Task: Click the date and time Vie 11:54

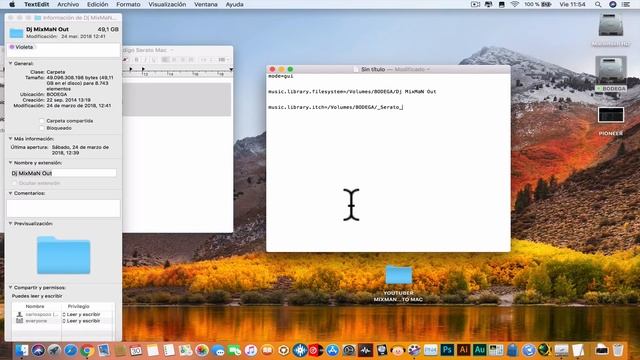Action: (x=572, y=4)
